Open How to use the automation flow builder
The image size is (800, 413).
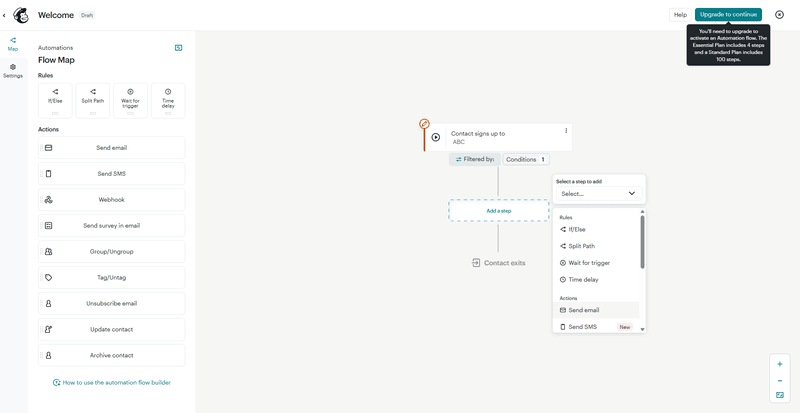(112, 382)
